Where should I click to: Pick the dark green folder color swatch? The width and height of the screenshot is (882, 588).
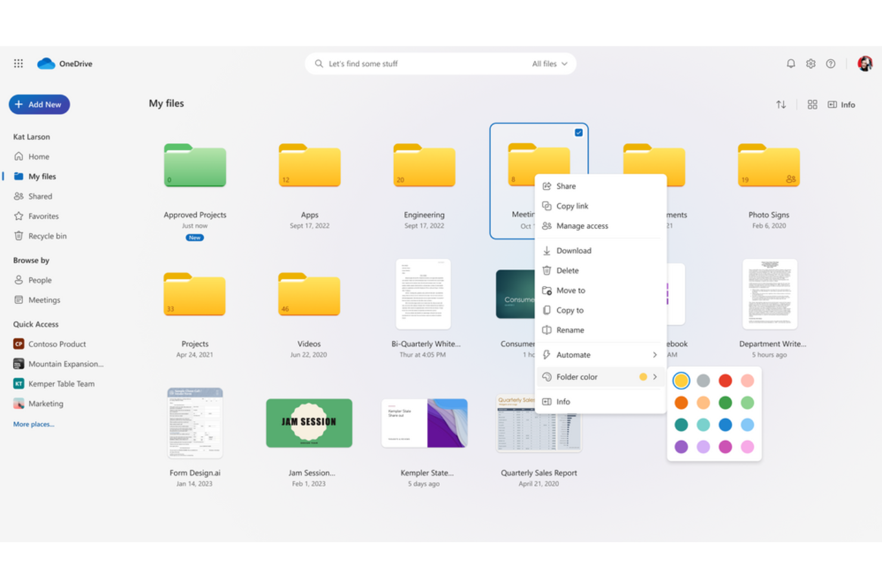click(x=725, y=403)
